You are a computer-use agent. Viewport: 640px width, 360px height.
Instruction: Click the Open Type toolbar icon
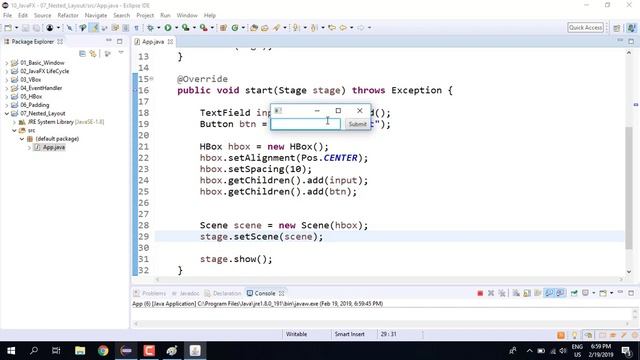[x=254, y=28]
